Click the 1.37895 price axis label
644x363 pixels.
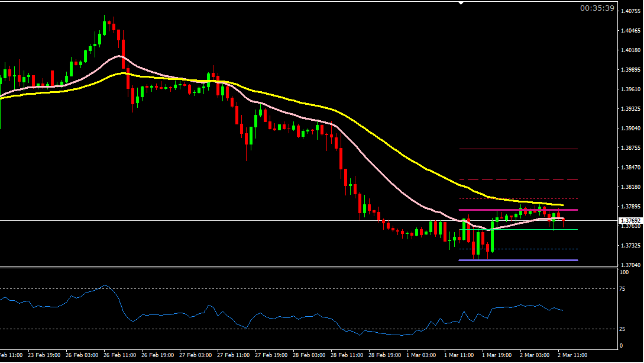click(x=631, y=207)
